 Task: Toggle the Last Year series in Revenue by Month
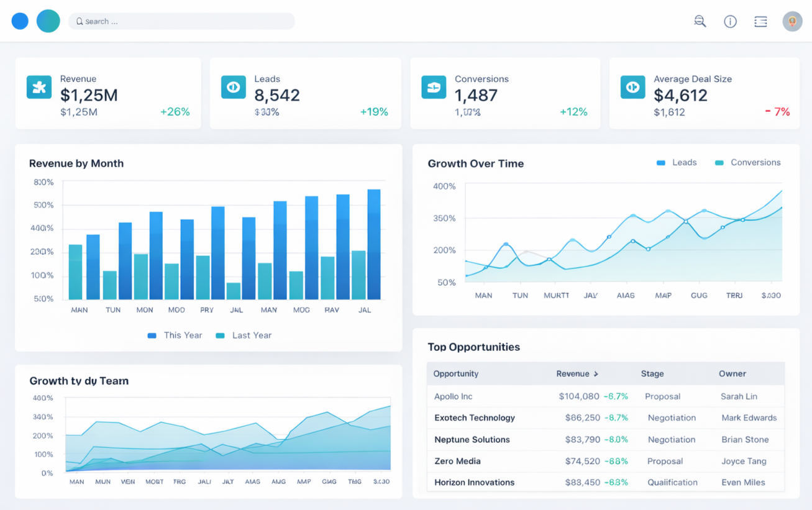point(243,335)
